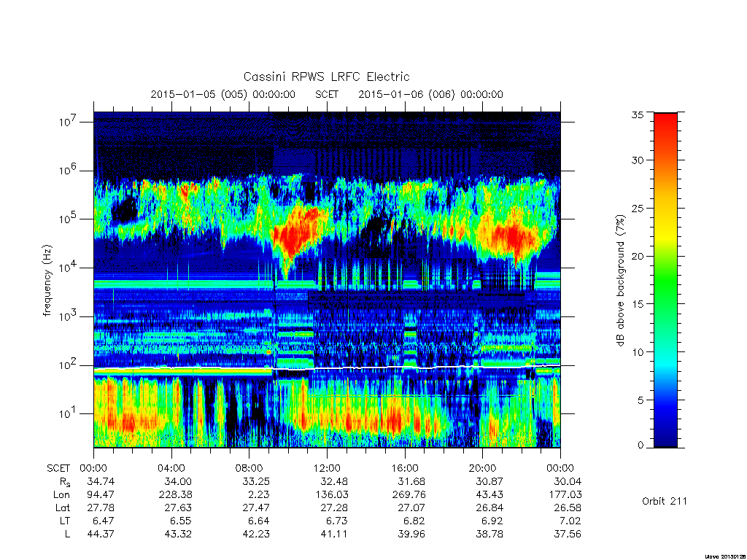Click the "20:00" time tick label
Screen dimensions: 747x560
pos(483,468)
